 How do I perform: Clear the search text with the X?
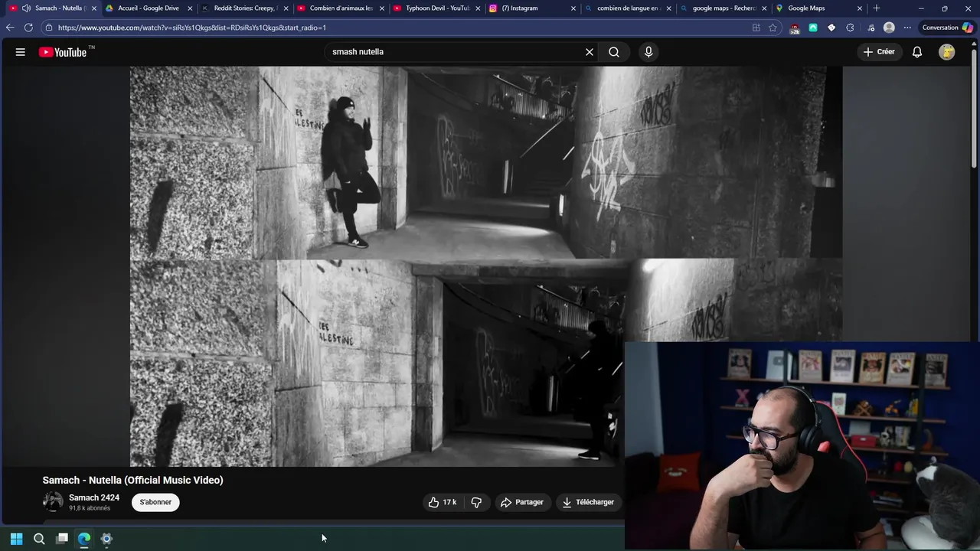[x=590, y=52]
